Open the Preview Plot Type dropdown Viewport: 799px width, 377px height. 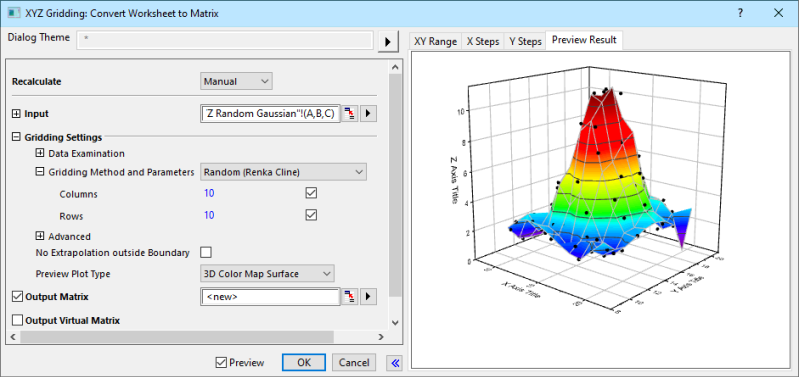pyautogui.click(x=268, y=274)
